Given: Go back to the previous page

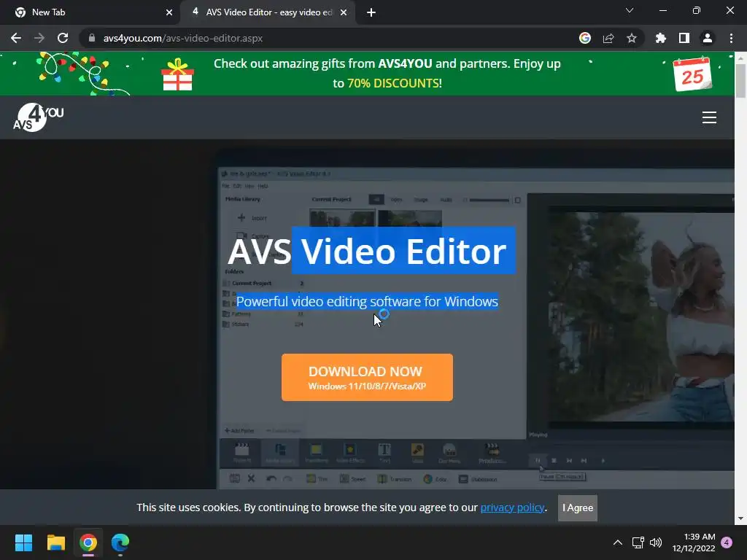Looking at the screenshot, I should pyautogui.click(x=16, y=38).
